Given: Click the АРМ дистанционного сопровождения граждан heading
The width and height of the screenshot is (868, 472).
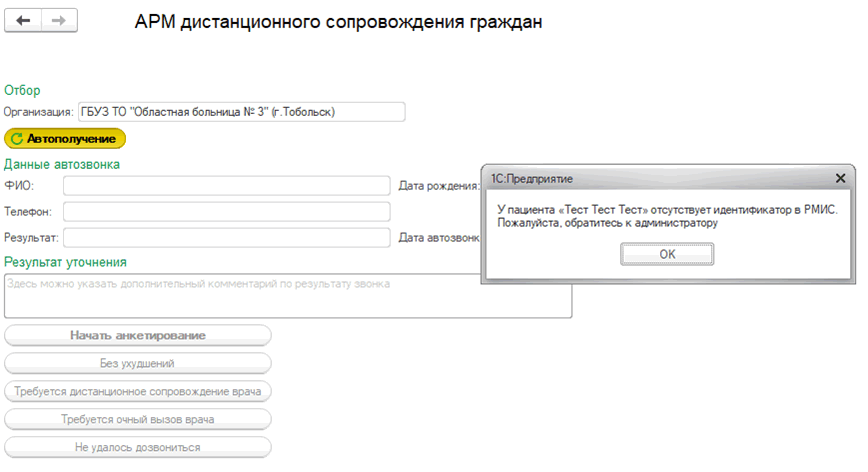Looking at the screenshot, I should 338,22.
